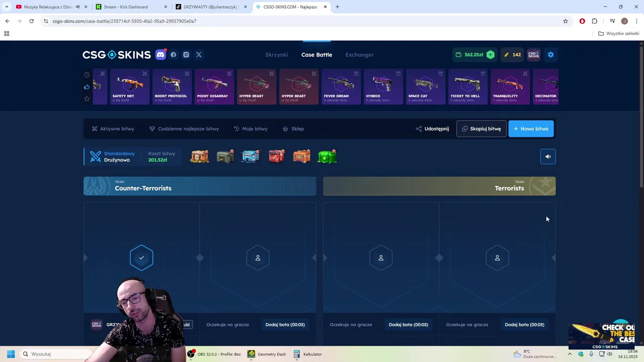This screenshot has height=362, width=644.
Task: Click the first brown treasure case icon
Action: pyautogui.click(x=200, y=156)
